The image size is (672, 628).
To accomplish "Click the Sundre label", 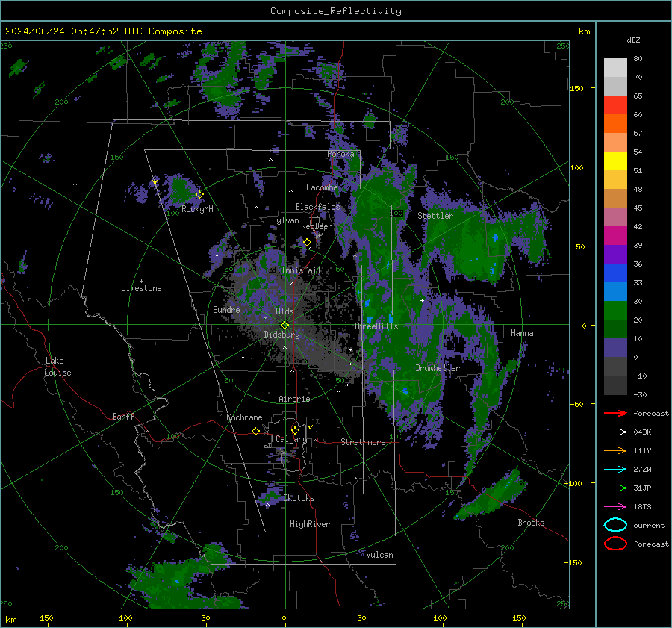I will (x=226, y=309).
